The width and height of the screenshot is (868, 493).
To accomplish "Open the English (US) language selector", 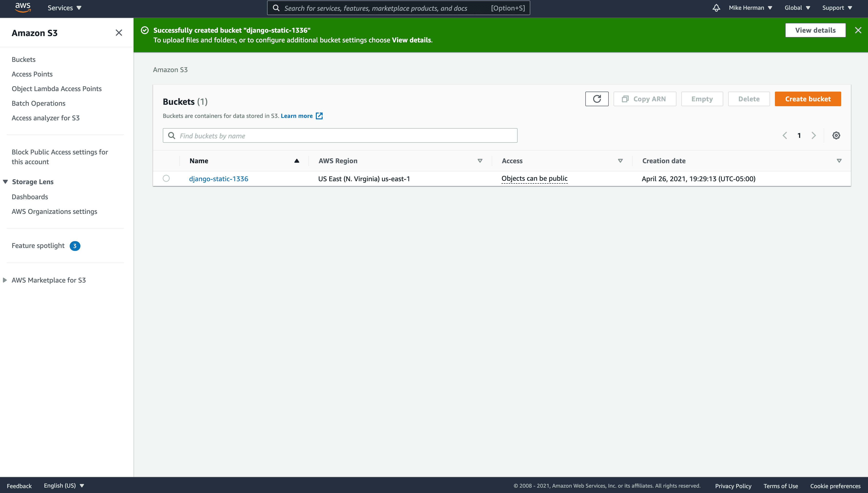I will tap(64, 485).
